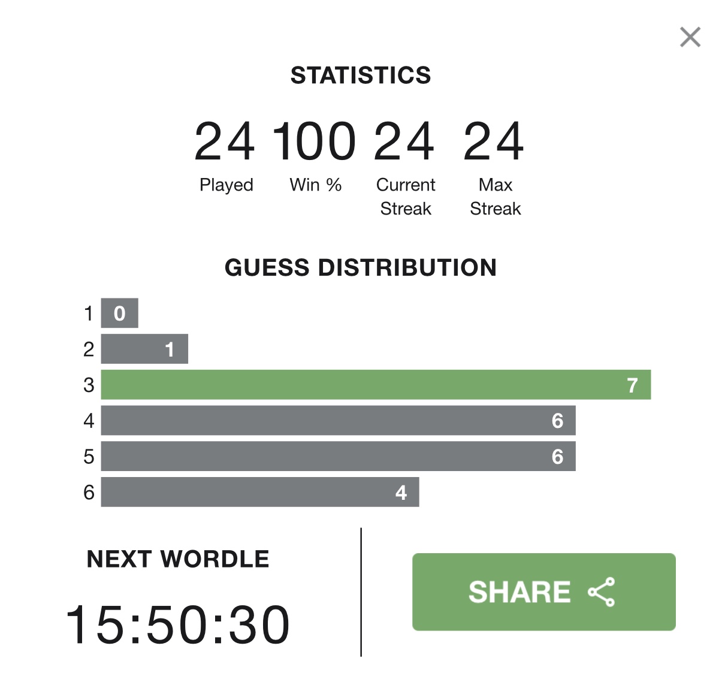Click the share network icon
The image size is (728, 700).
(602, 592)
